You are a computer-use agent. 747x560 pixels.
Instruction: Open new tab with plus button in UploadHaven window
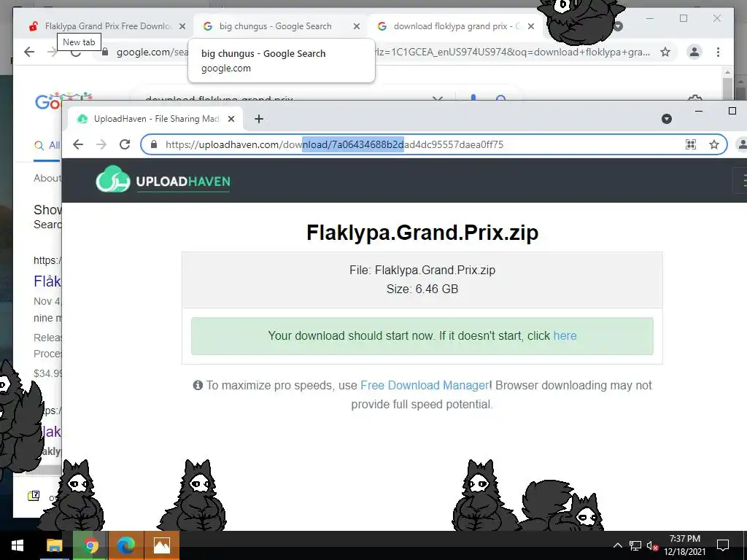[x=259, y=119]
